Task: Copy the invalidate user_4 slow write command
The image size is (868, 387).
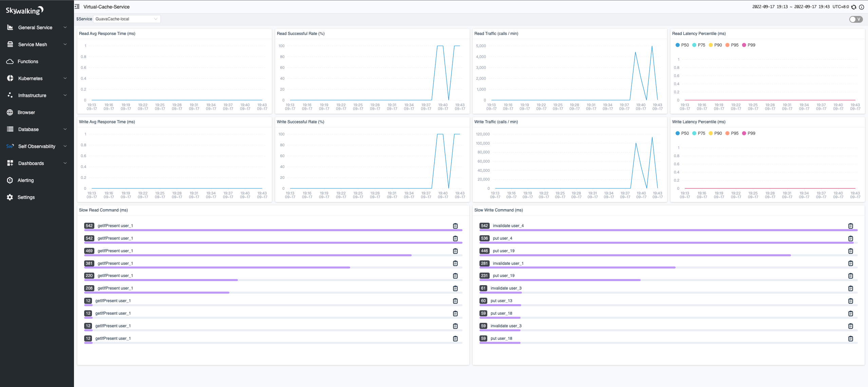Action: (x=850, y=226)
